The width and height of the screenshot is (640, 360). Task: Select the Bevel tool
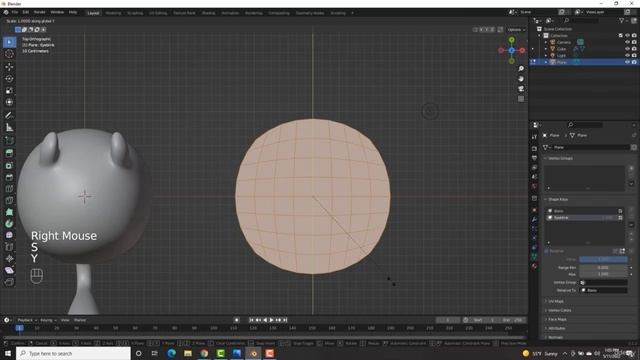click(9, 177)
